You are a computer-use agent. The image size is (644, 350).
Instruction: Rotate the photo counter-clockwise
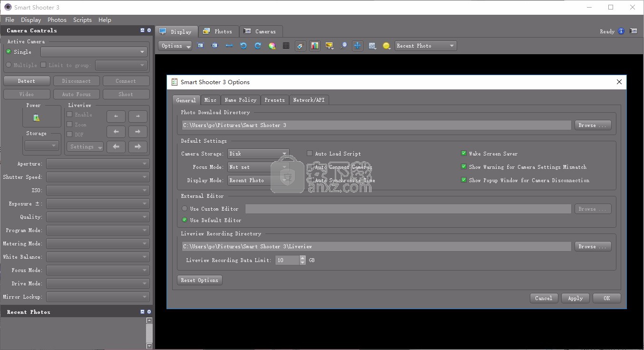tap(244, 46)
